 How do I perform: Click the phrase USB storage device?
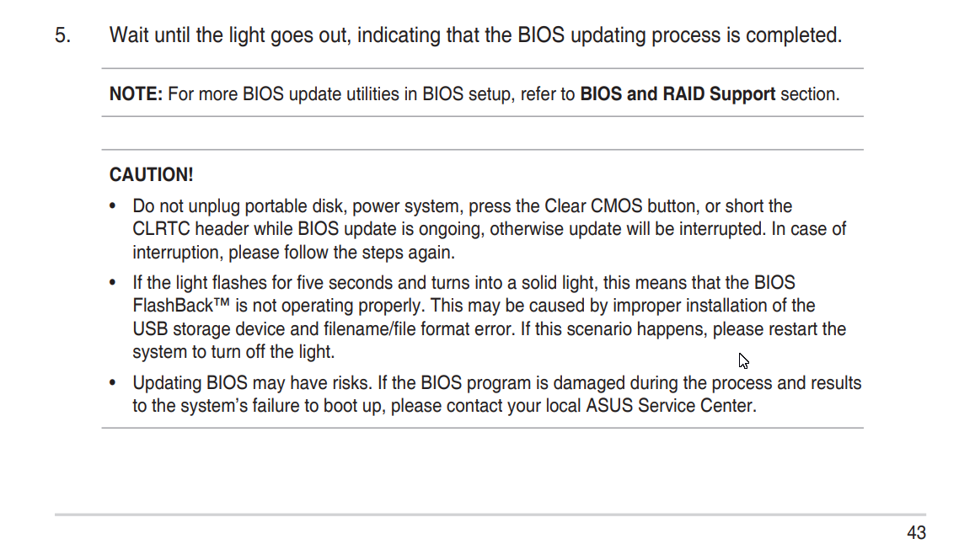tap(208, 329)
